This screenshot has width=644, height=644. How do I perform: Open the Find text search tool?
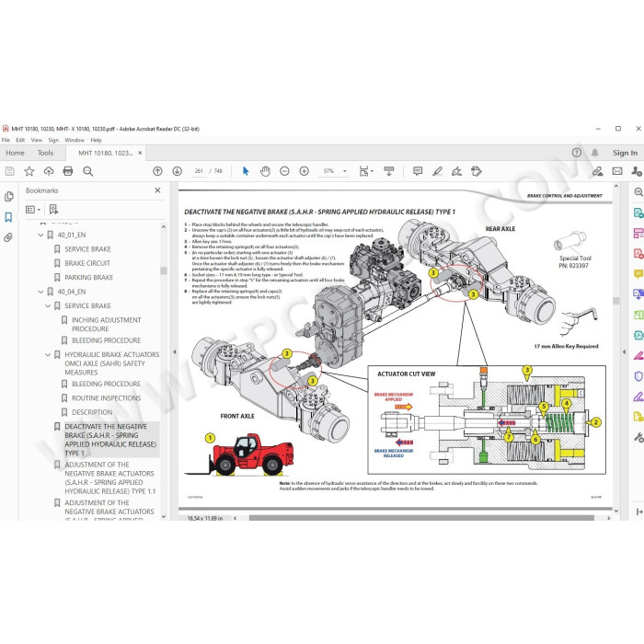point(88,171)
